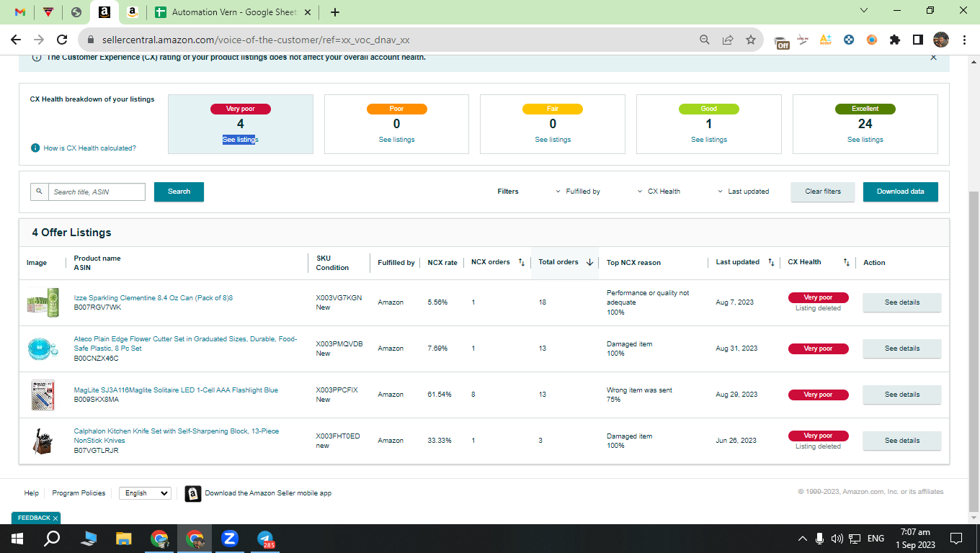See listings under Excellent
980x553 pixels.
865,140
